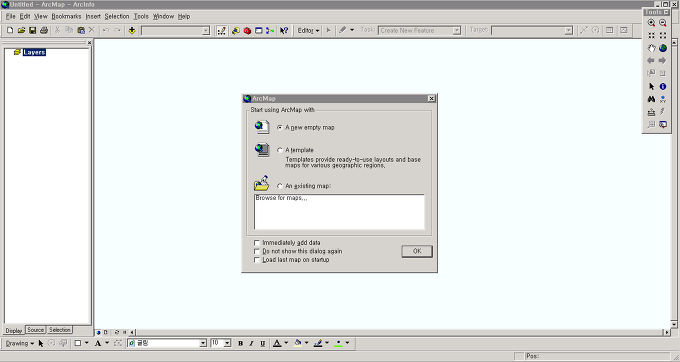Print the map icon
This screenshot has height=362, width=680.
(x=44, y=30)
